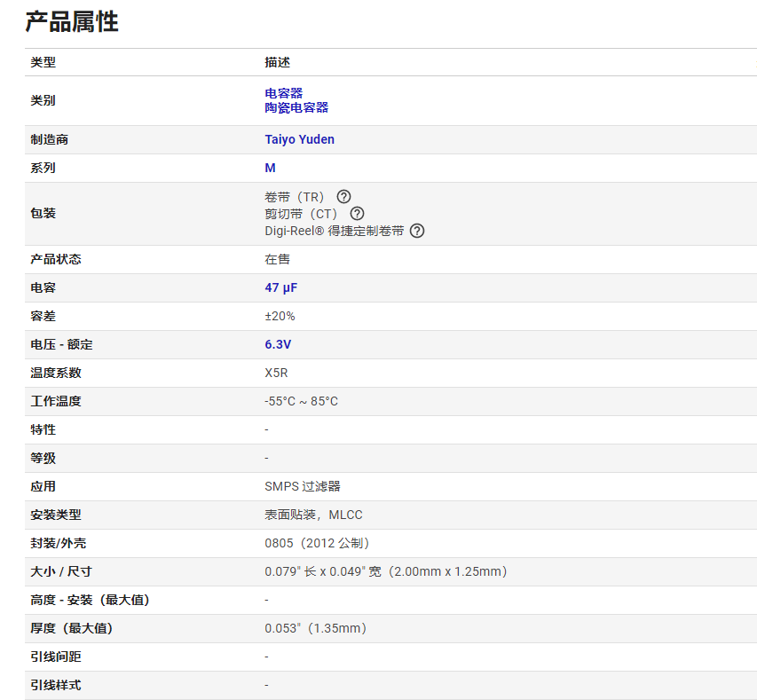Select the 大小 / 尺寸 row label
This screenshot has height=700, width=757.
pos(61,571)
